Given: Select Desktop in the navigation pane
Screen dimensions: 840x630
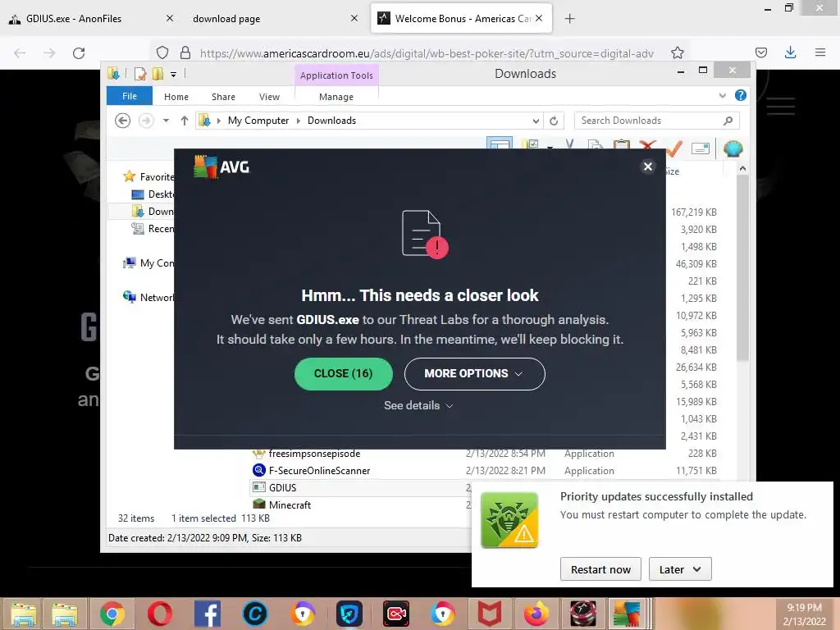Looking at the screenshot, I should point(153,194).
